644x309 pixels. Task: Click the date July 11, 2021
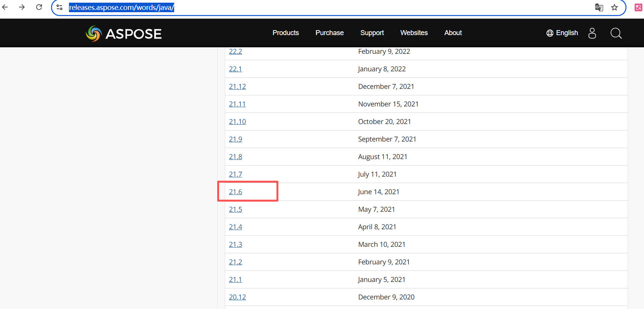click(x=377, y=174)
